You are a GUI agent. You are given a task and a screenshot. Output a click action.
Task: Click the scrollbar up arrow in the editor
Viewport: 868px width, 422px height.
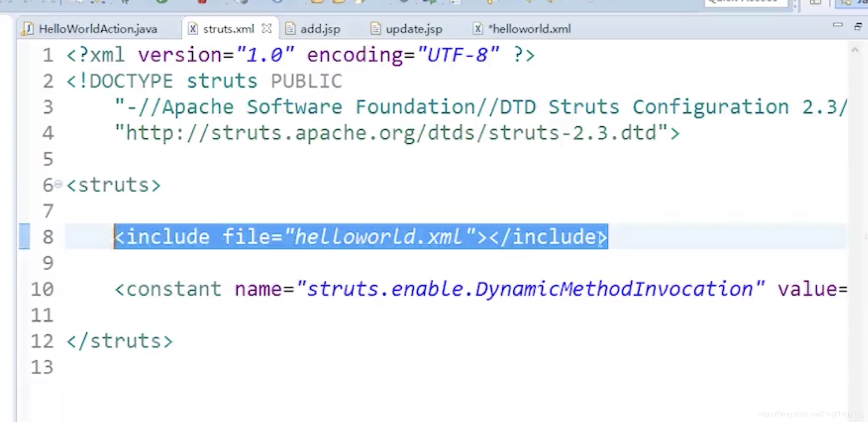[x=855, y=50]
